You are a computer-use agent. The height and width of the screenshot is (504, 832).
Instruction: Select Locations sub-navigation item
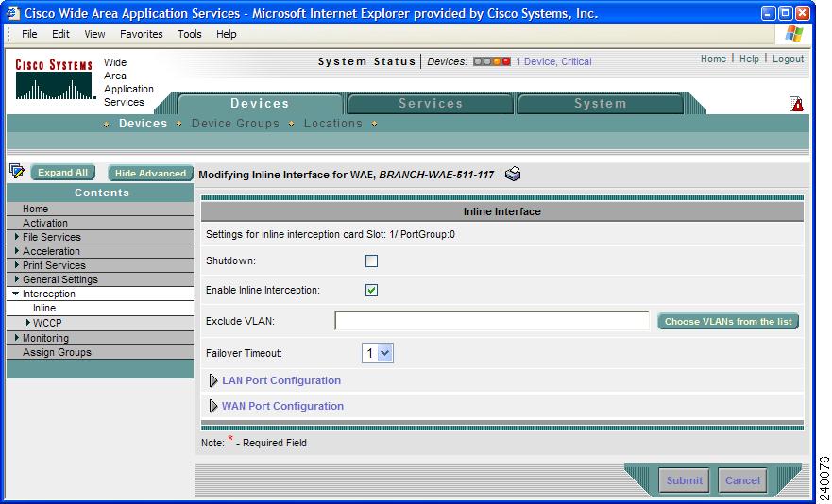(332, 123)
